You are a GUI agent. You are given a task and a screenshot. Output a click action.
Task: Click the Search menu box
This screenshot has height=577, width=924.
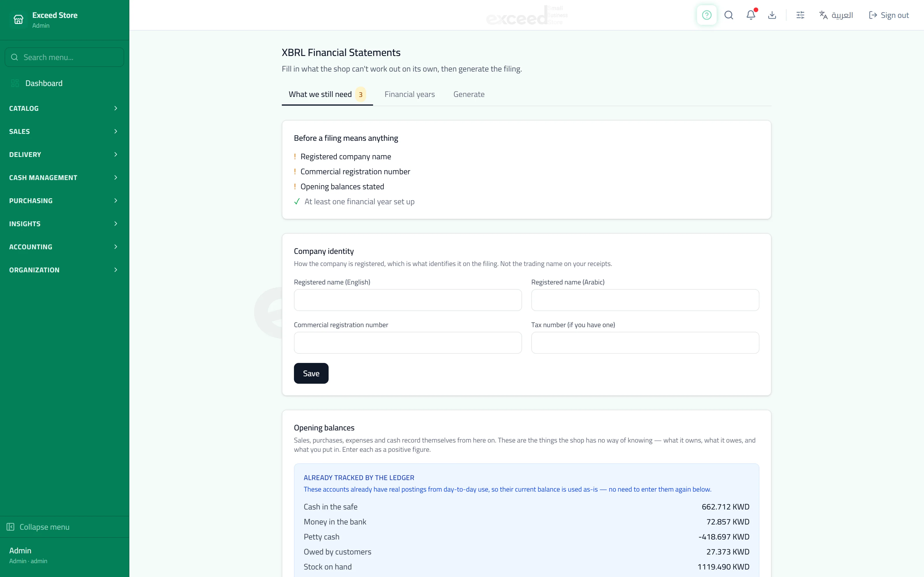[64, 57]
